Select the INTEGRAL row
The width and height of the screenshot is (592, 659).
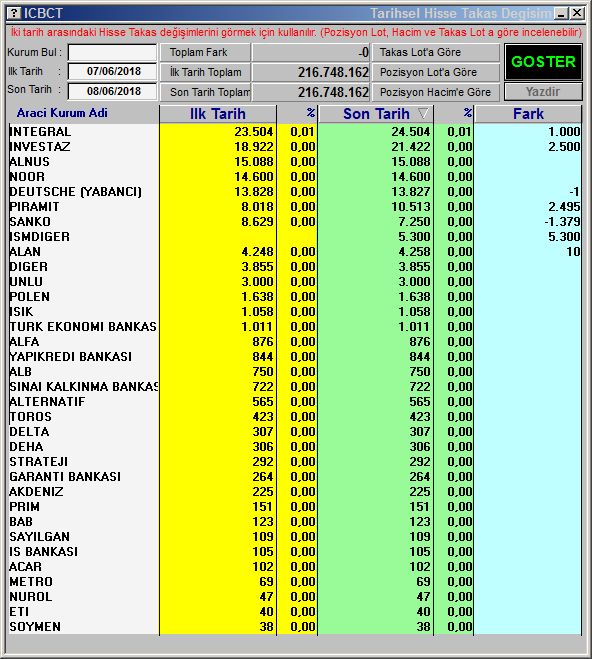pos(295,132)
